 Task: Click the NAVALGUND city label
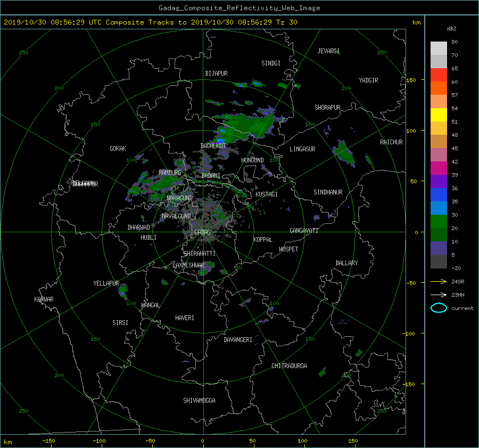pyautogui.click(x=176, y=216)
